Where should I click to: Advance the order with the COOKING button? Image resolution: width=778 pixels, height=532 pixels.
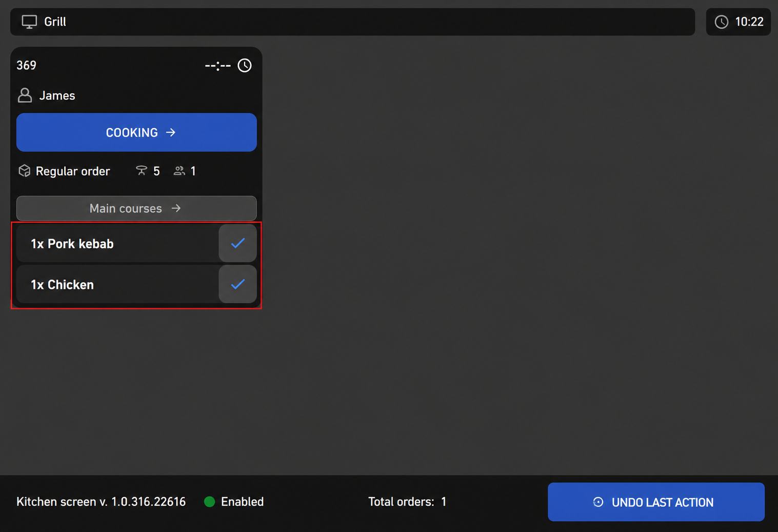[x=136, y=132]
